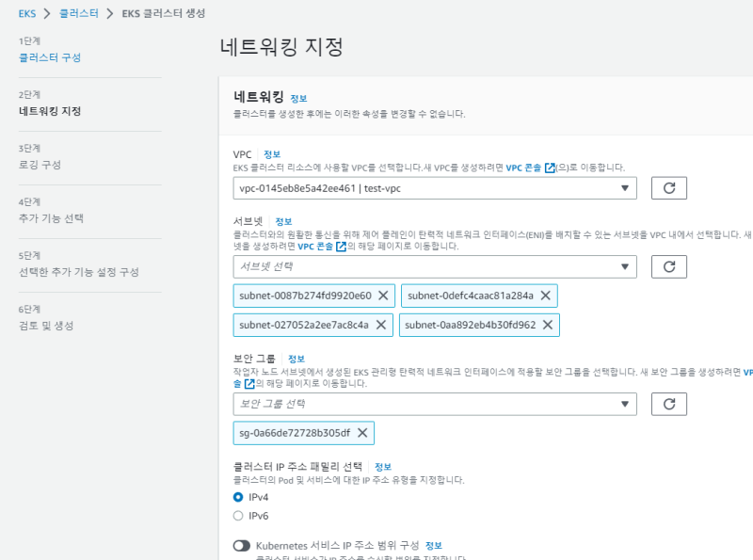Remove security group sg-0a66de72728b305df
Image resolution: width=753 pixels, height=560 pixels.
click(361, 433)
